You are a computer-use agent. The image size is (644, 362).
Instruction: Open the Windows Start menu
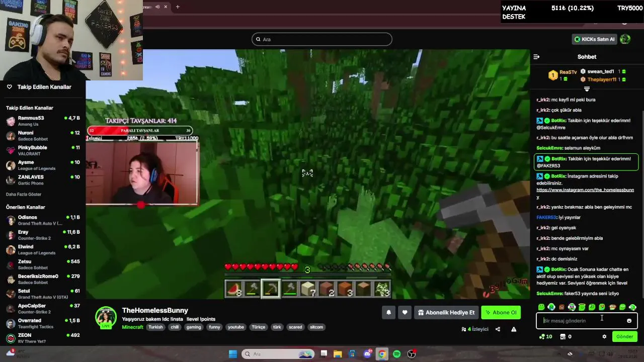(232, 354)
